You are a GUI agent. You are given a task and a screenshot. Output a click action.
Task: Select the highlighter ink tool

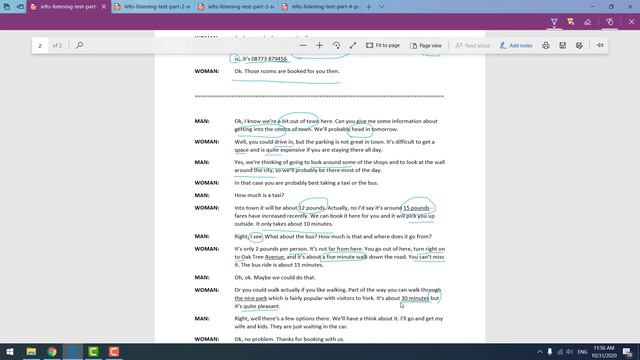571,22
